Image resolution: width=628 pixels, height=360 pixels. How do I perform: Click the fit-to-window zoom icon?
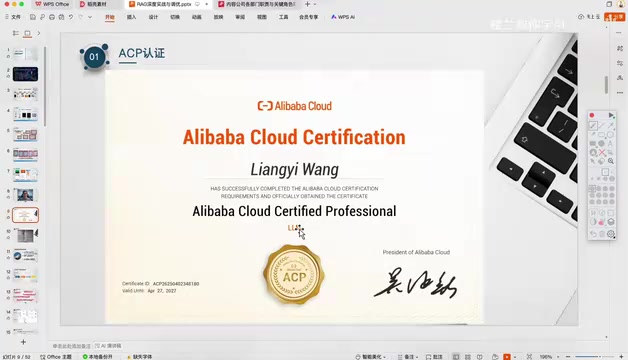[x=529, y=356]
